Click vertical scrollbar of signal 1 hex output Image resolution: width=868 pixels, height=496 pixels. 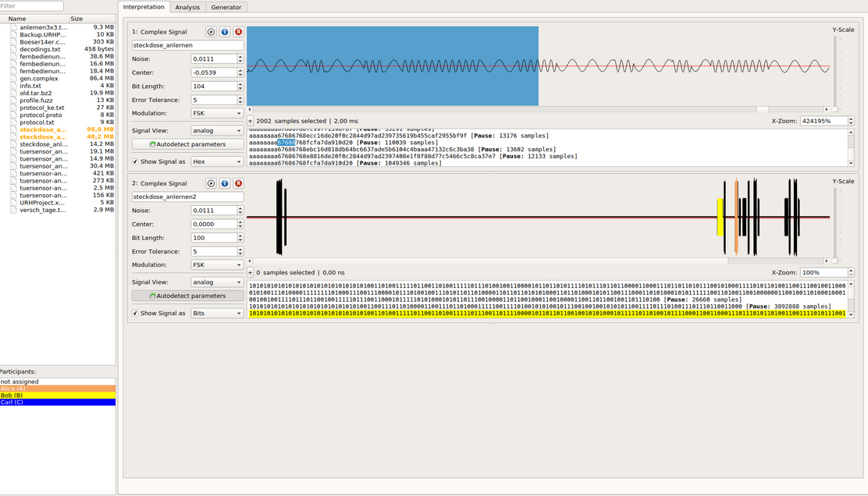pos(851,147)
